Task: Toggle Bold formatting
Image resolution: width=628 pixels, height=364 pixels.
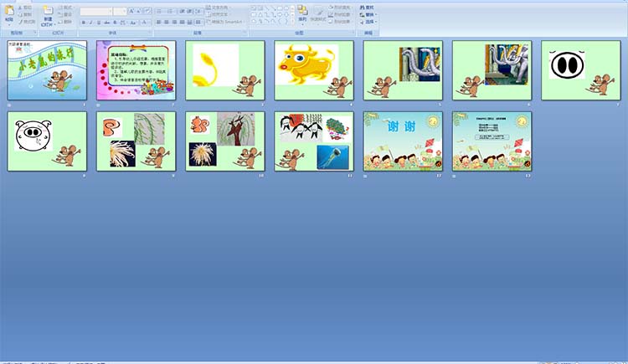Action: [84, 23]
